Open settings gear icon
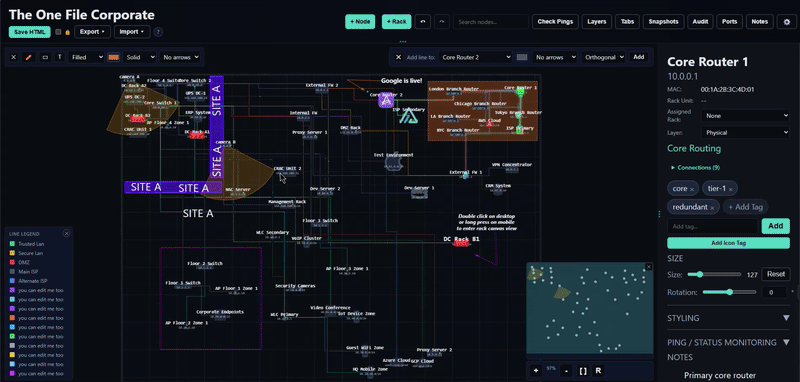Image resolution: width=800 pixels, height=382 pixels. point(786,22)
